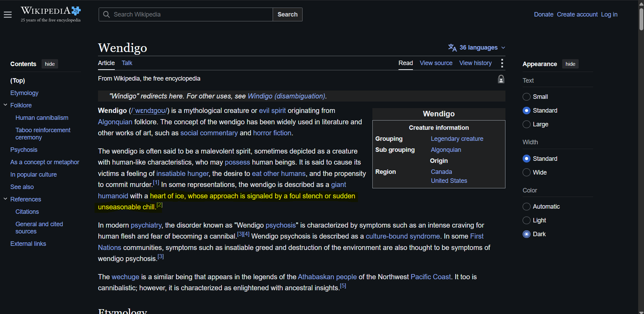This screenshot has width=644, height=314.
Task: Go to Taboo reinforcement ceremony section
Action: point(43,134)
